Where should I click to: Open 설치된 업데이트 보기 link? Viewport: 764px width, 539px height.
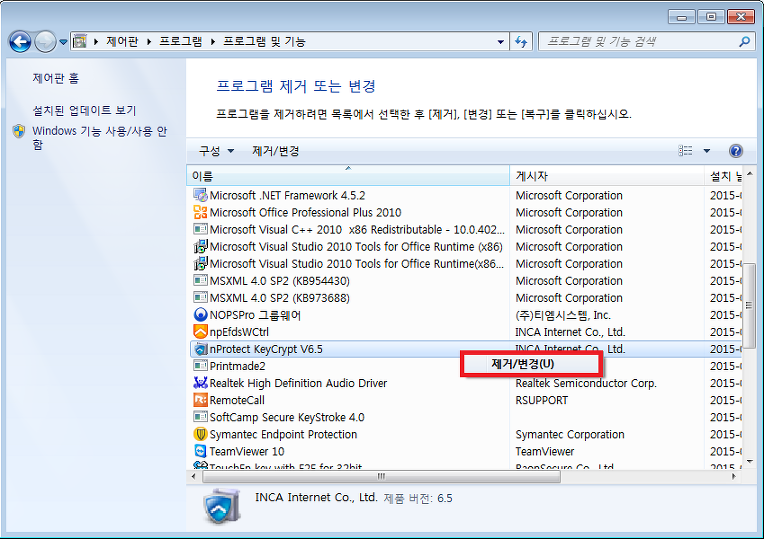click(84, 110)
